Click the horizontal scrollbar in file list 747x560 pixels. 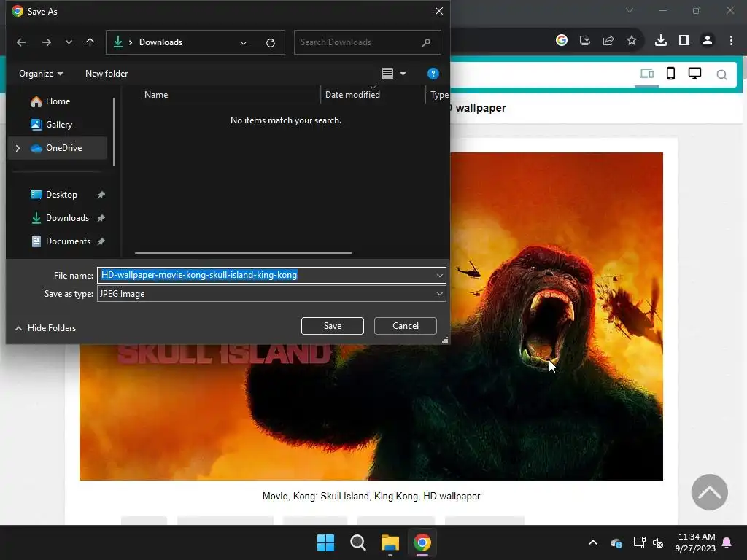coord(244,253)
